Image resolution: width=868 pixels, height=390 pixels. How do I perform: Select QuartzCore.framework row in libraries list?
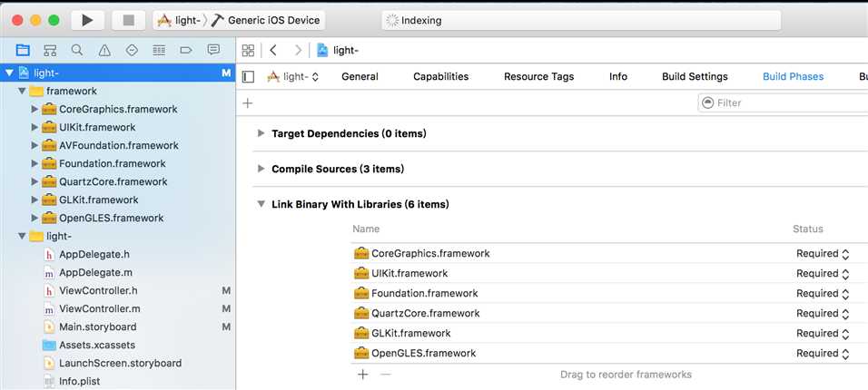point(609,313)
